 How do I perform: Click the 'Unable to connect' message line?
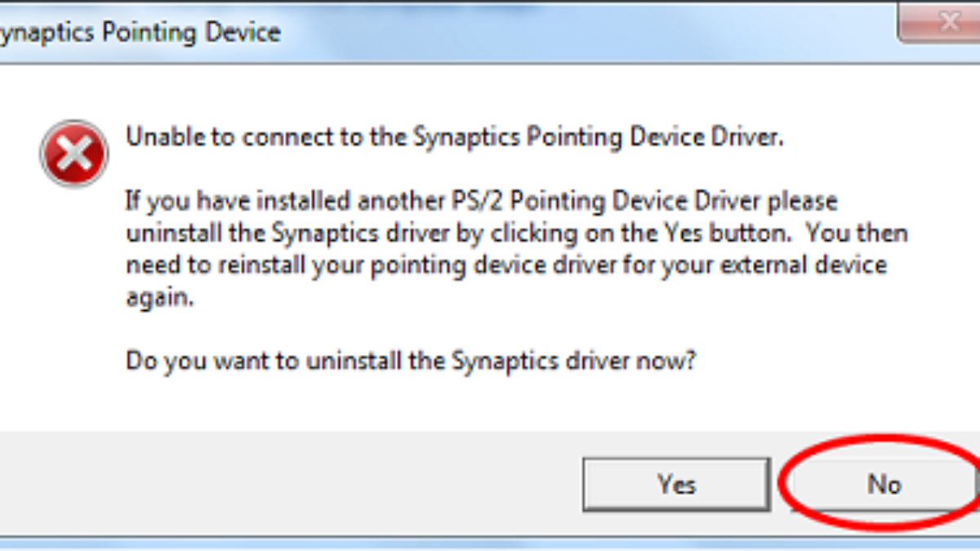point(454,137)
